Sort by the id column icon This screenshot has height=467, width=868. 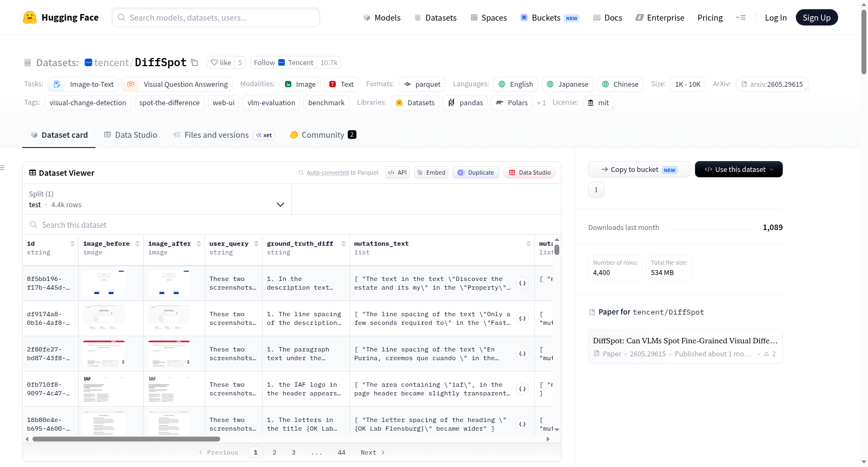[72, 244]
